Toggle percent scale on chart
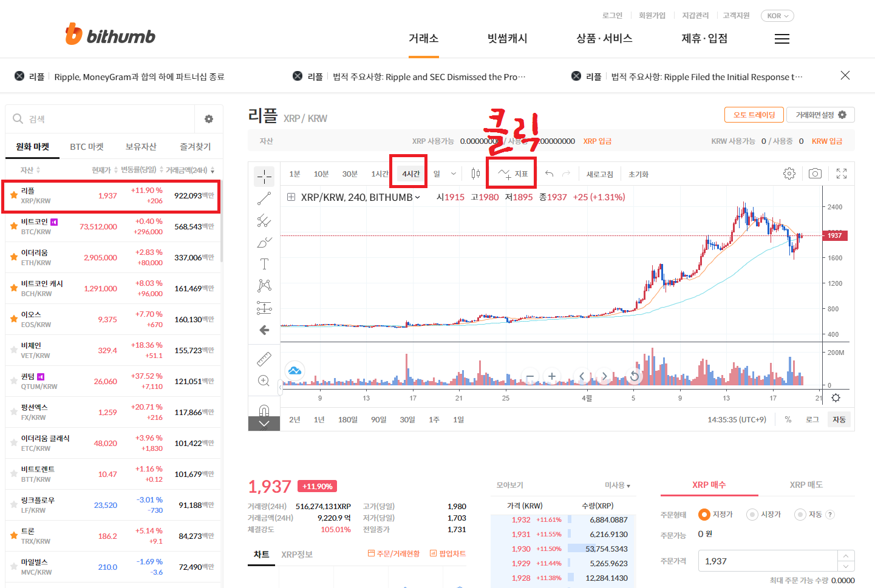Screen dimensions: 875x588 click(788, 419)
